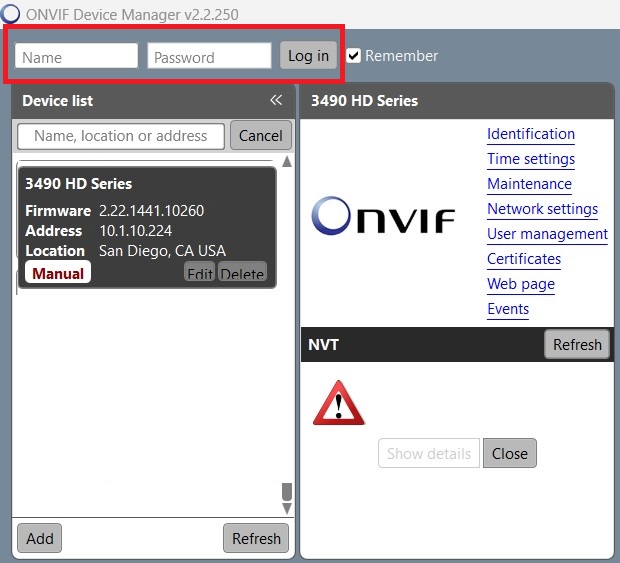
Task: Click firmware value 2.22.1441.10260
Action: click(151, 211)
